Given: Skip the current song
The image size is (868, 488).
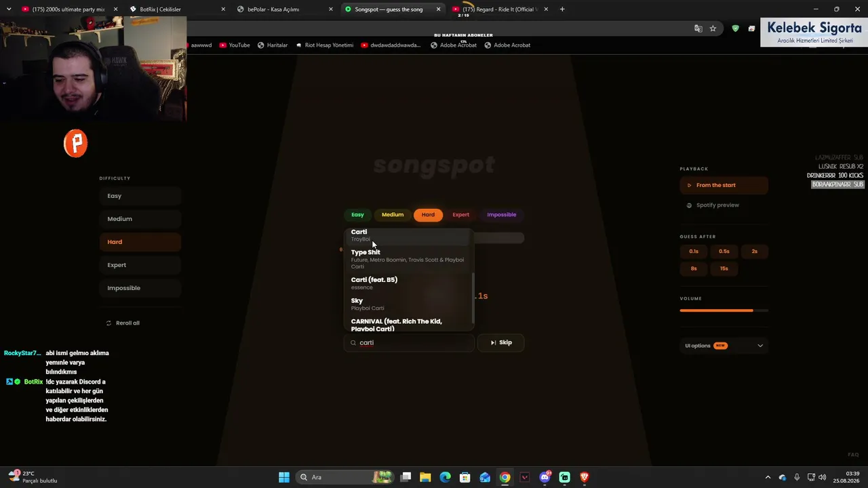Looking at the screenshot, I should pos(501,343).
